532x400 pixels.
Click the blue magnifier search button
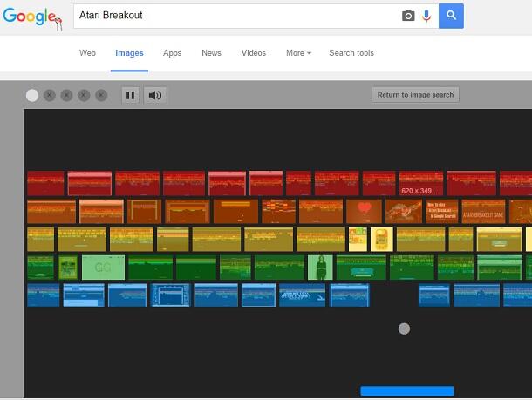point(451,16)
